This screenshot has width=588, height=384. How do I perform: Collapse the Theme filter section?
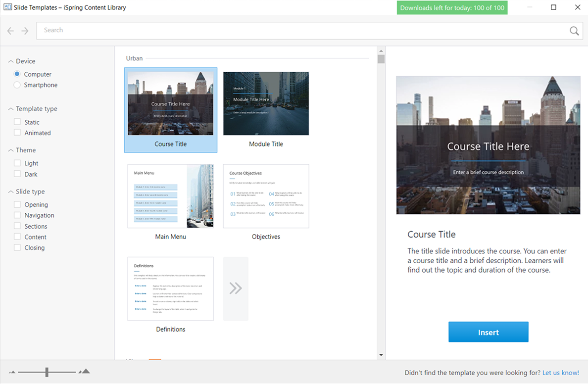pyautogui.click(x=11, y=150)
